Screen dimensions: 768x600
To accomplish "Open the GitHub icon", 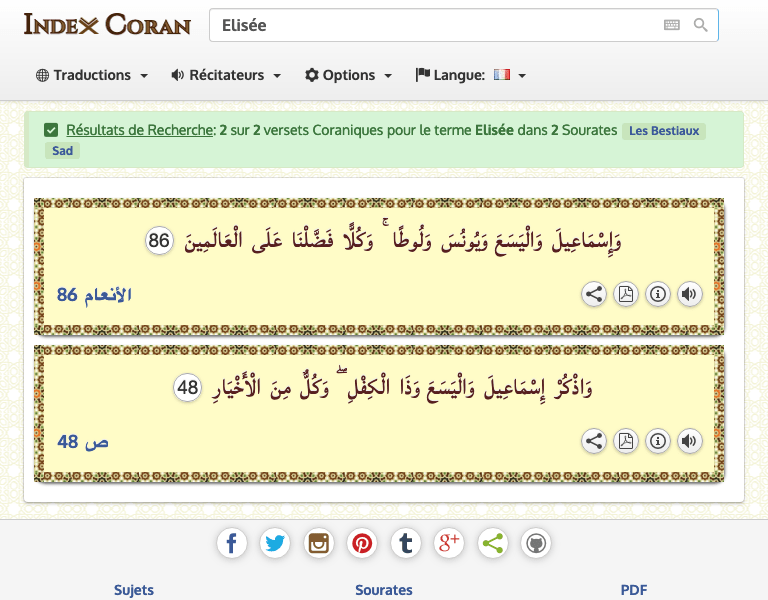I will (536, 544).
